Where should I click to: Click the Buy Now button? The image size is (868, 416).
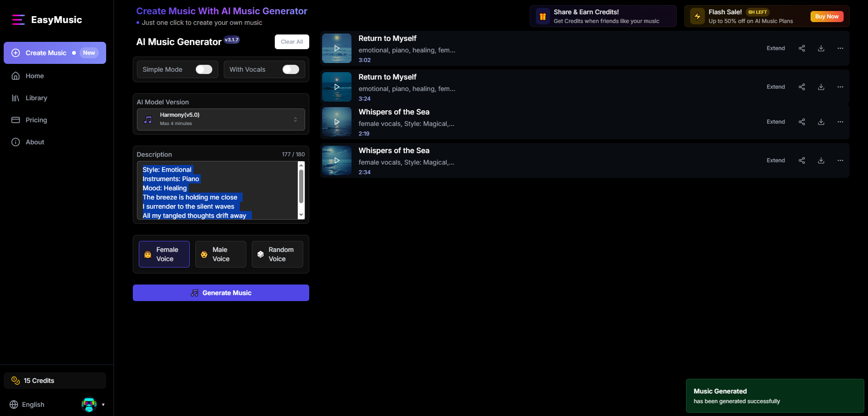pos(827,17)
